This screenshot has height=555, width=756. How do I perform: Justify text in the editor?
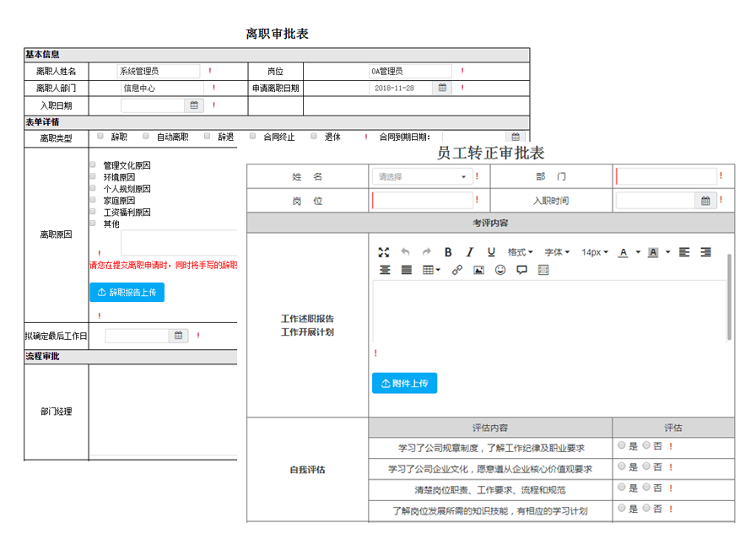[x=407, y=270]
